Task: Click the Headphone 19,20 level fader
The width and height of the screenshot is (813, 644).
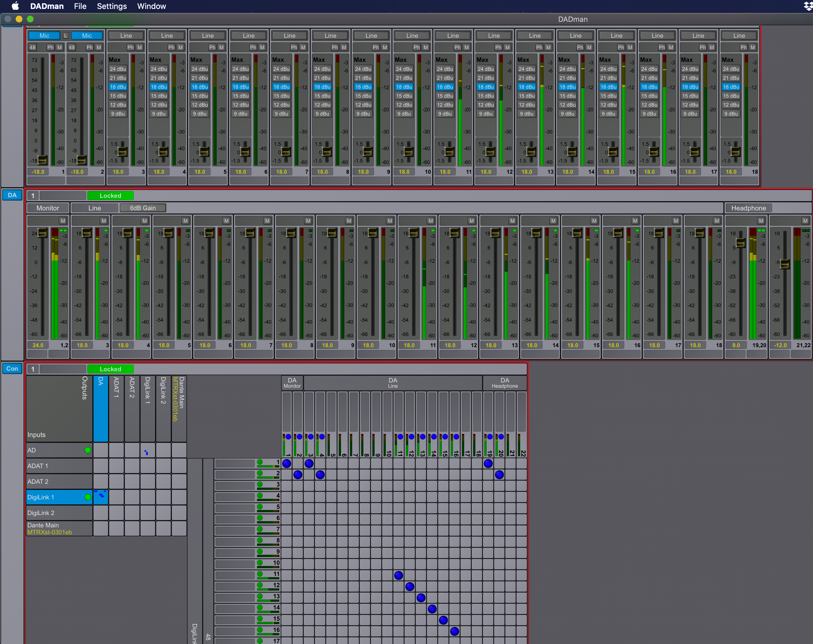Action: click(740, 243)
